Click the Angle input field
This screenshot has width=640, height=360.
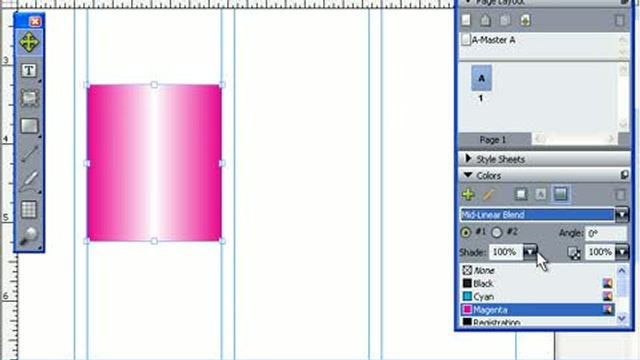click(x=606, y=233)
